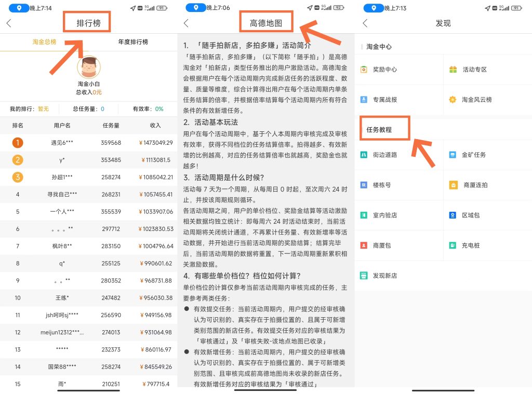Viewport: 532px width, 394px height.
Task: Open 区域包 task tutorial icon
Action: click(x=453, y=215)
